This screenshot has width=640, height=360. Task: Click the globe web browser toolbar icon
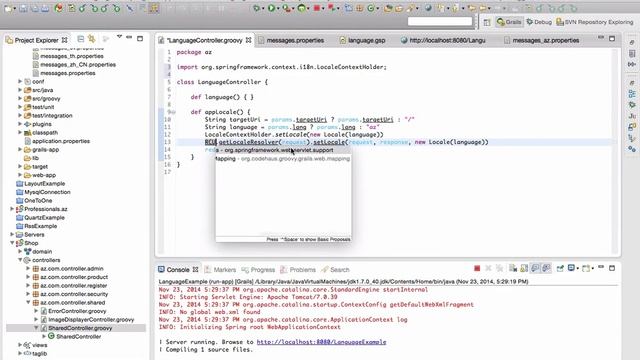[x=428, y=8]
